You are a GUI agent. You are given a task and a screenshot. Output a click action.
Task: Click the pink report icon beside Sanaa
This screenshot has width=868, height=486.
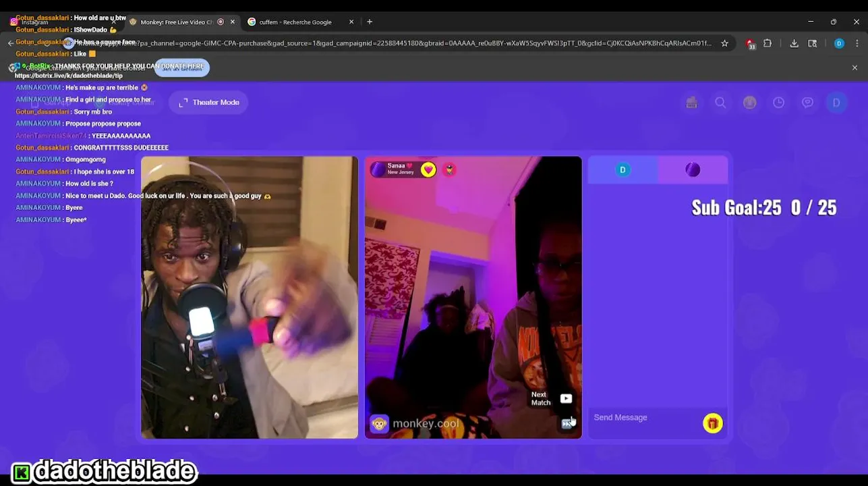coord(449,169)
